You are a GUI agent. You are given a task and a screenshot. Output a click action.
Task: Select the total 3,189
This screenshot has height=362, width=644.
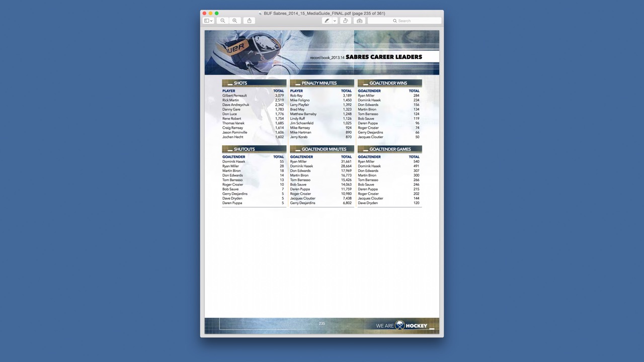coord(347,96)
